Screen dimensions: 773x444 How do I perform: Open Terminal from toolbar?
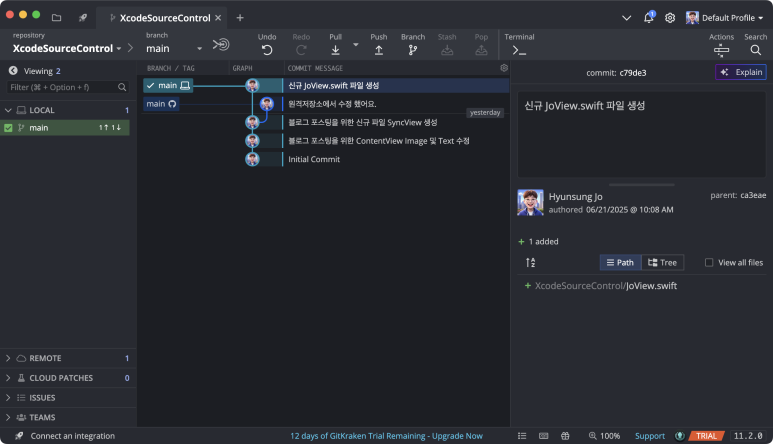pyautogui.click(x=519, y=44)
